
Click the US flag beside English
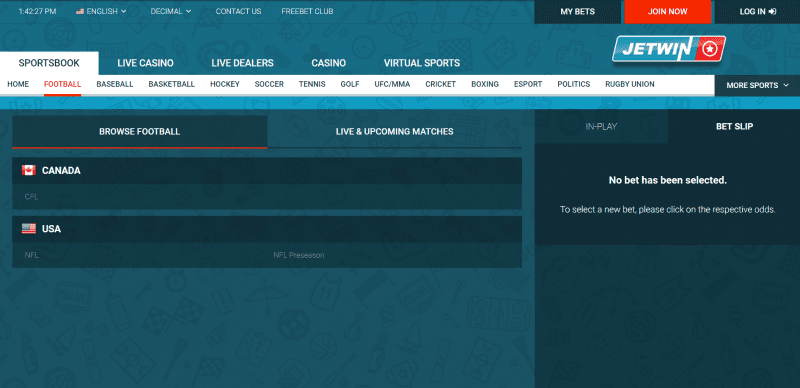click(80, 11)
